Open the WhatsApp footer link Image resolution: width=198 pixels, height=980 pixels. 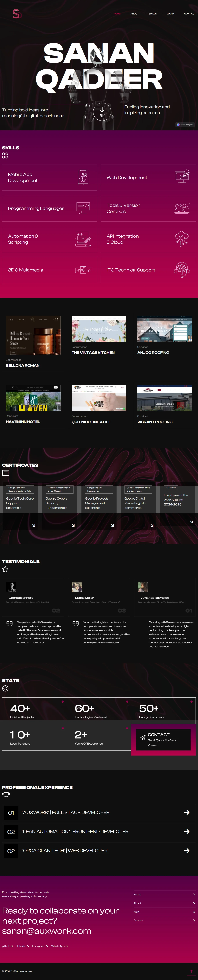(60, 946)
